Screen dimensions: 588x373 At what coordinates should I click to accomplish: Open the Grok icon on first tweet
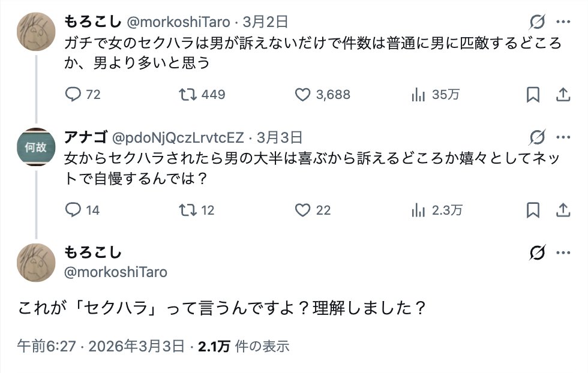[537, 22]
